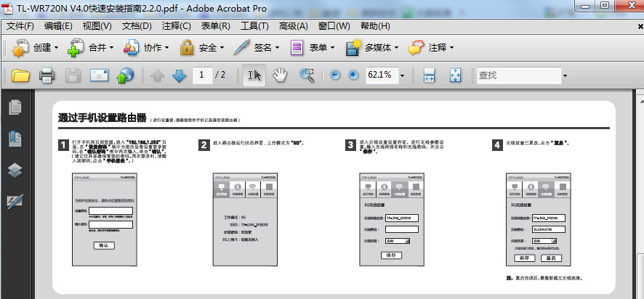
Task: Open the 文档(D) menu
Action: [x=137, y=26]
